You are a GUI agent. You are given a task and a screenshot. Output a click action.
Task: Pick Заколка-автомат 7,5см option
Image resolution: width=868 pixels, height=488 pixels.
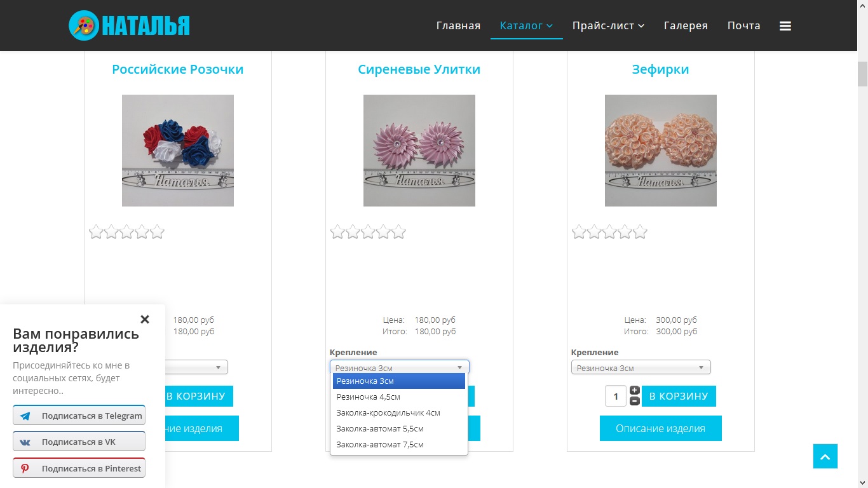pos(399,445)
